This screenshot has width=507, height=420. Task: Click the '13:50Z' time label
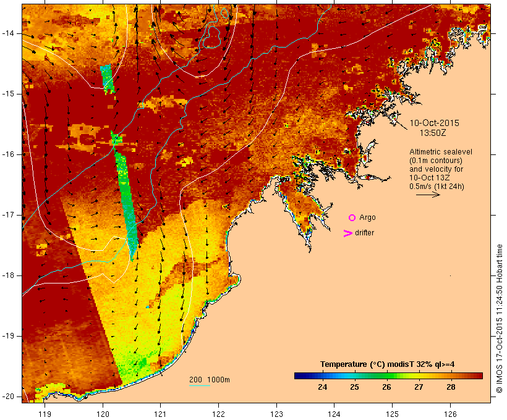pyautogui.click(x=433, y=133)
